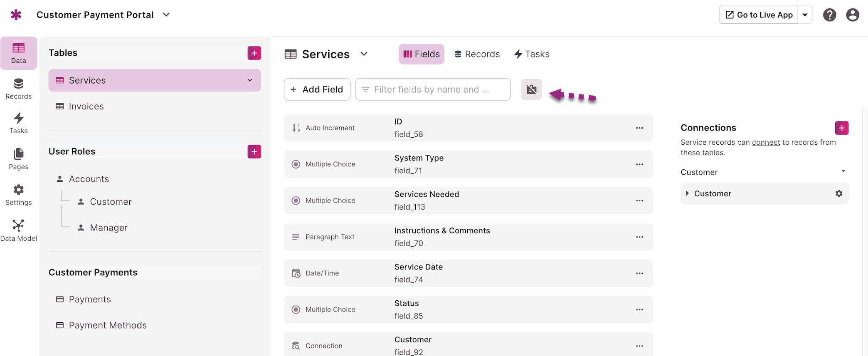Image resolution: width=868 pixels, height=356 pixels.
Task: Open Records database icon in sidebar
Action: 18,89
